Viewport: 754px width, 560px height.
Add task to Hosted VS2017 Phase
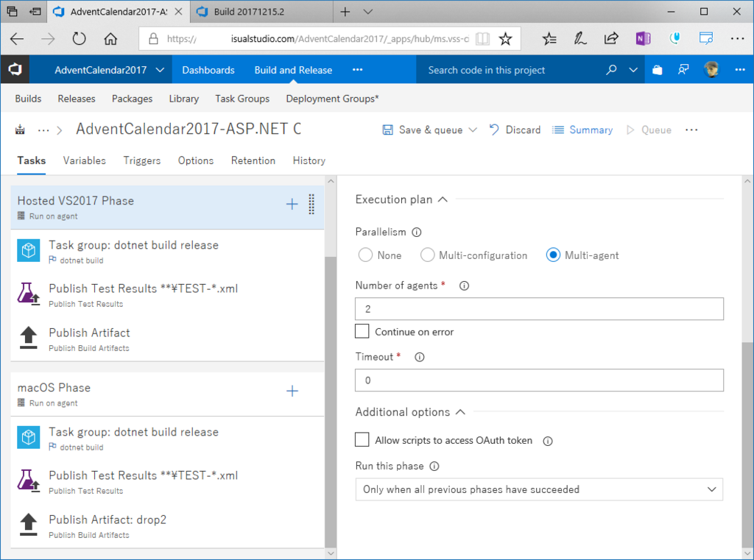pyautogui.click(x=292, y=205)
